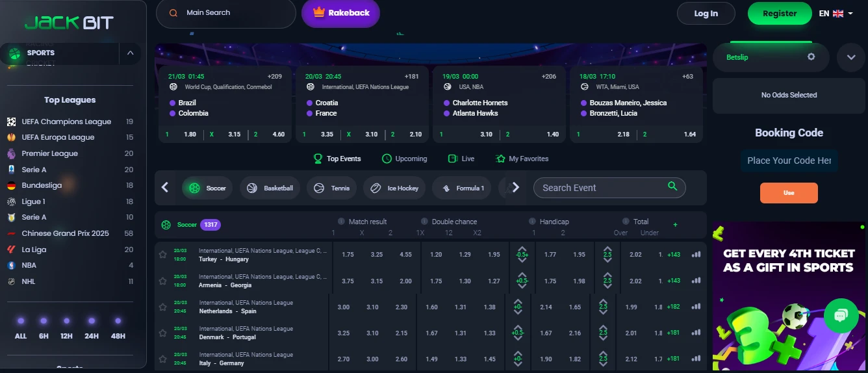Change total line for Turkey - Hungary
868x373 pixels.
[607, 255]
